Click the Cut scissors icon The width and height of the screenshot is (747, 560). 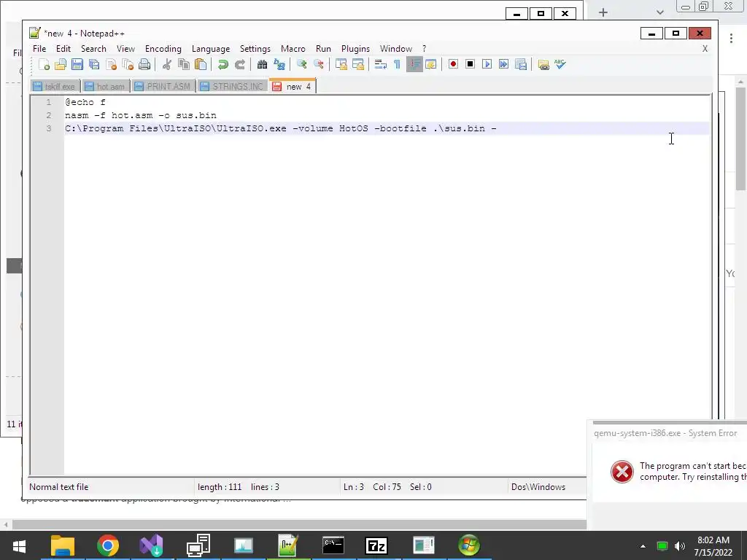[x=167, y=64]
